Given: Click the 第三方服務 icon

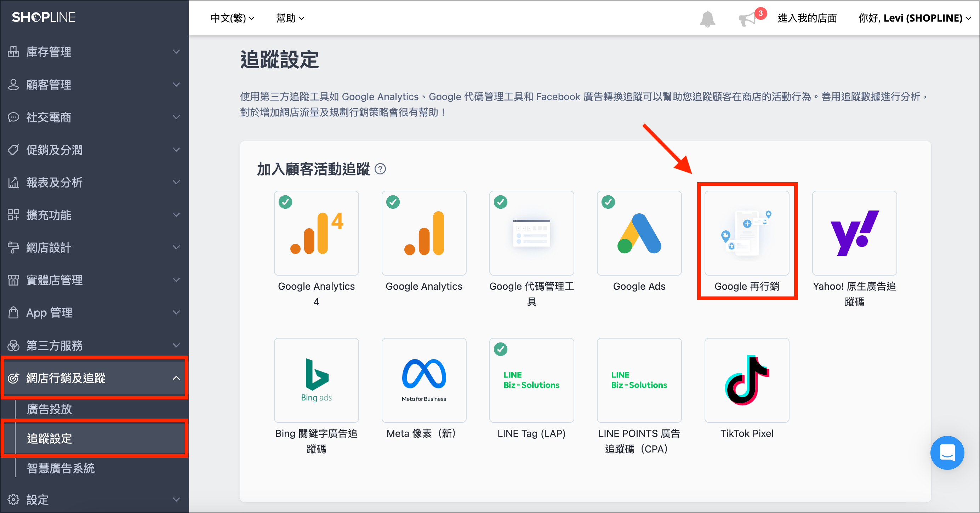Looking at the screenshot, I should click(x=13, y=345).
